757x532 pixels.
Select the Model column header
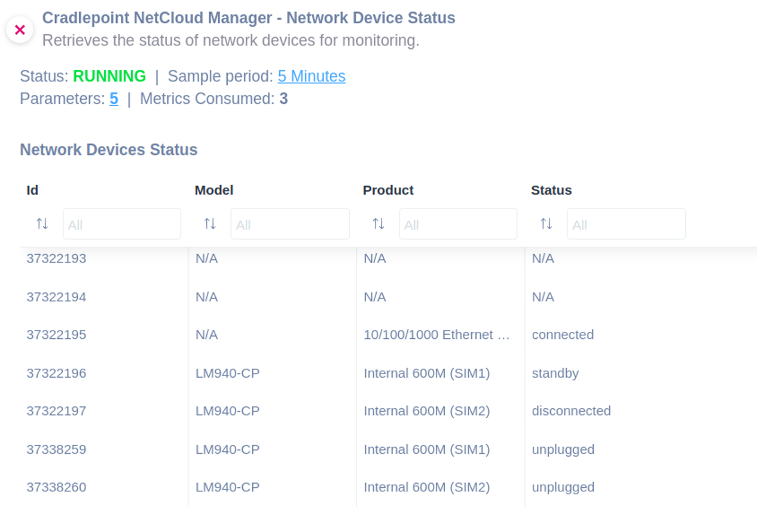coord(214,190)
